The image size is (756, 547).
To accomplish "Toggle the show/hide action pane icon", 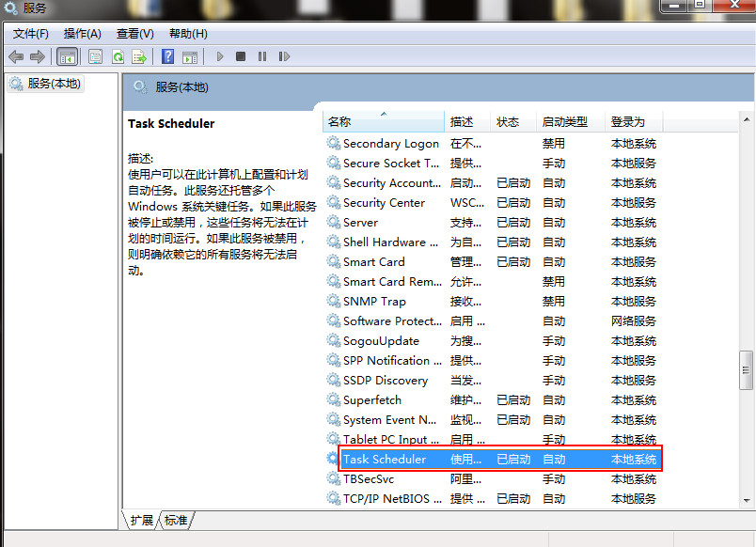I will pos(190,57).
